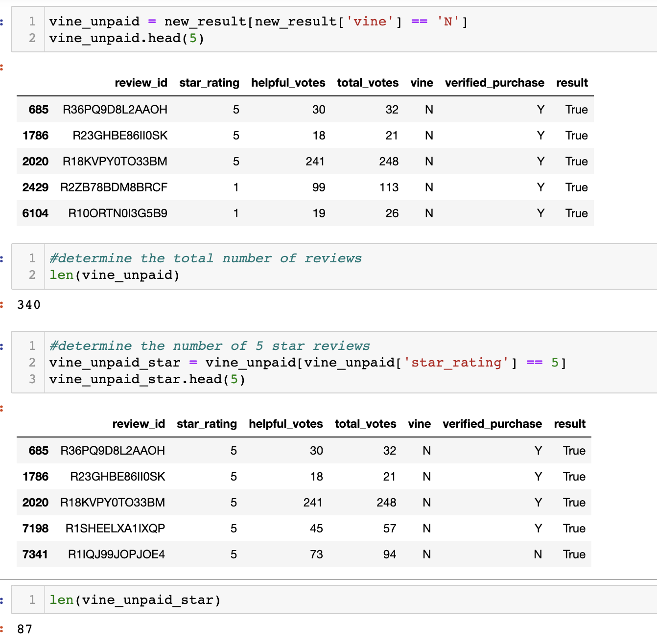Select the star_rating column header
The height and width of the screenshot is (644, 657).
(209, 83)
